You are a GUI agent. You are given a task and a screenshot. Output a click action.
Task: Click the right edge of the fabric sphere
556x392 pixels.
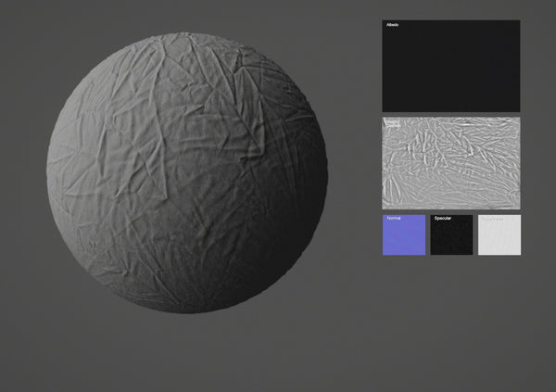click(x=326, y=173)
